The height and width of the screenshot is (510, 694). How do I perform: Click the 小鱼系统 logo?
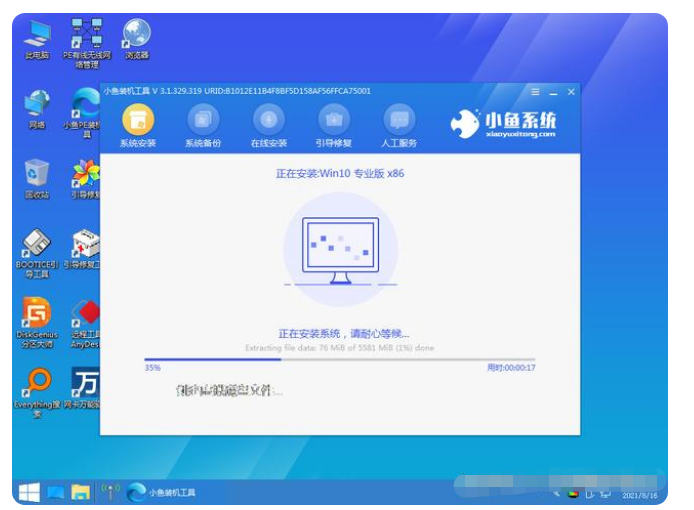[x=503, y=124]
